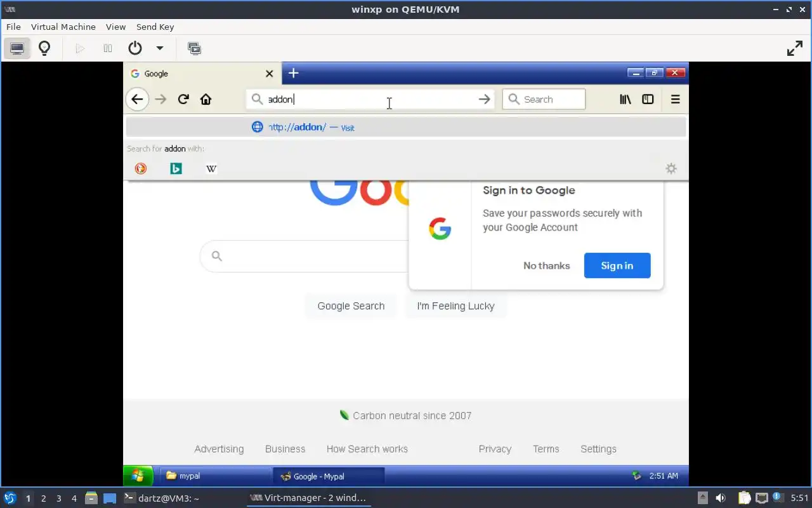Close the Google tab
Screen dimensions: 812x508
(x=270, y=74)
